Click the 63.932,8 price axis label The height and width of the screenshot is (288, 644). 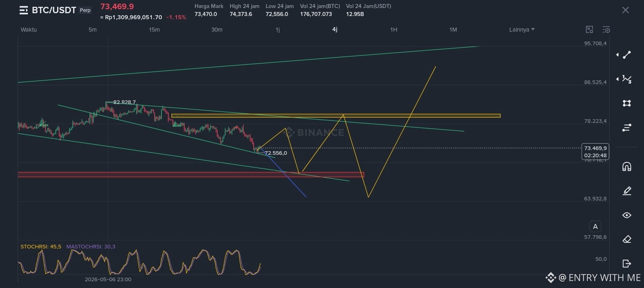[595, 198]
